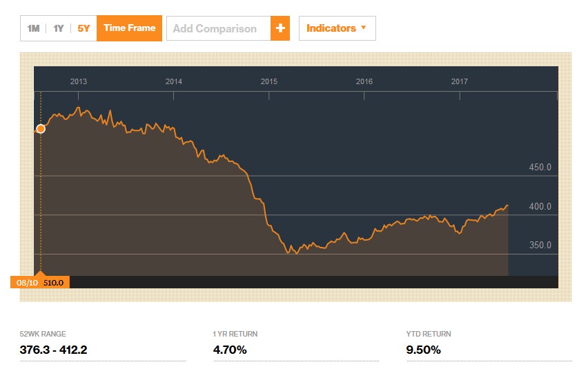The width and height of the screenshot is (588, 380).
Task: Click the 2016 year label on the chart axis
Action: pos(364,81)
